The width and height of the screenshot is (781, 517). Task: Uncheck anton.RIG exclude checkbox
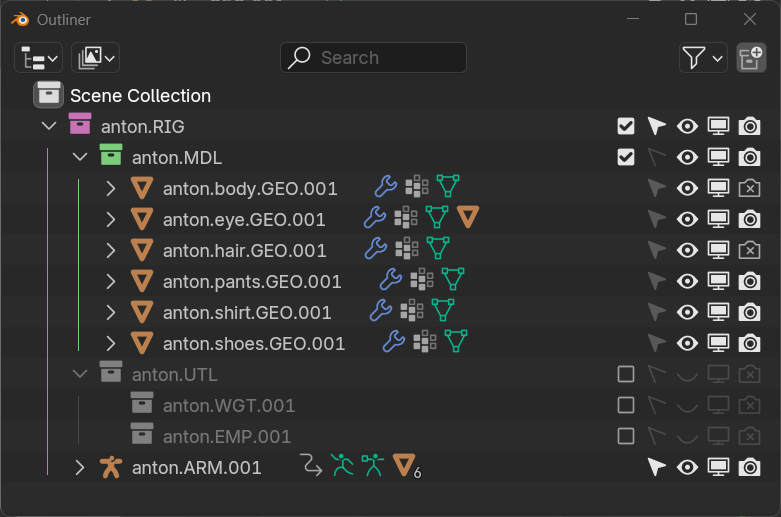click(x=626, y=126)
